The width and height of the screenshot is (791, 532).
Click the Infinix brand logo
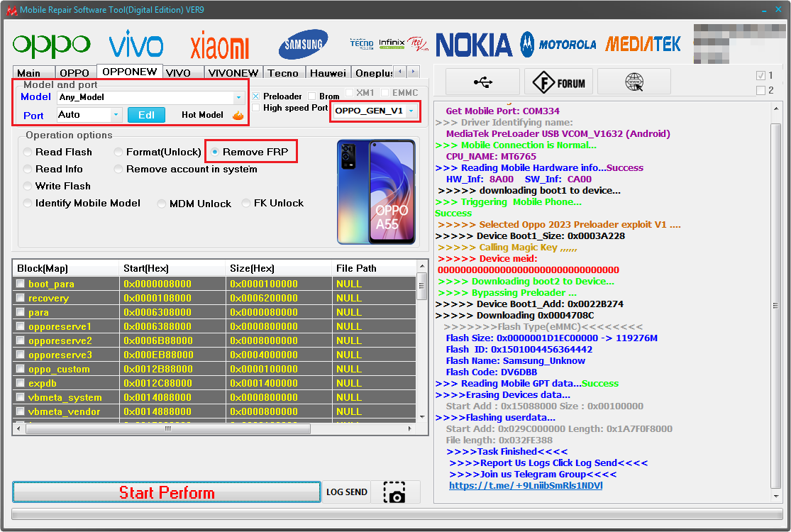tap(392, 43)
